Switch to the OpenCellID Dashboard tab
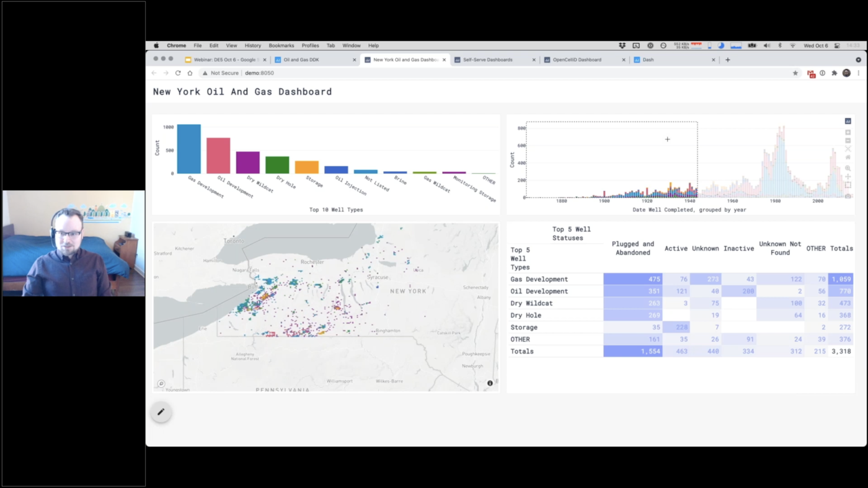 pyautogui.click(x=583, y=60)
